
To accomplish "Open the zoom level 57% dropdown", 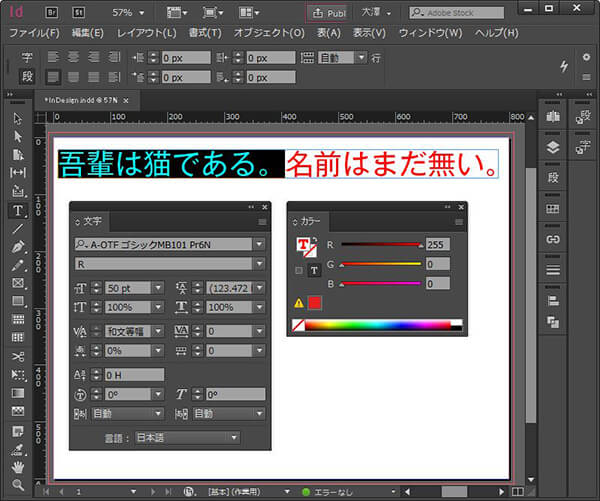I will point(142,13).
